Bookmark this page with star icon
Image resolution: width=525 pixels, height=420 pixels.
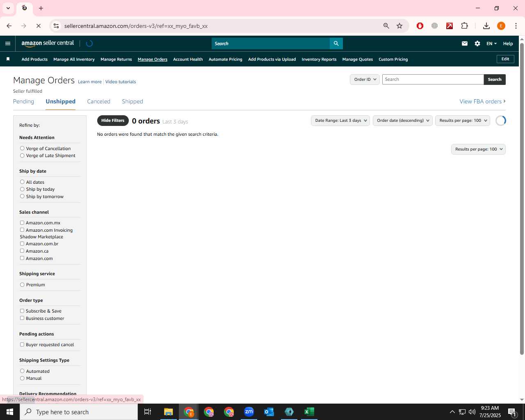click(x=399, y=26)
